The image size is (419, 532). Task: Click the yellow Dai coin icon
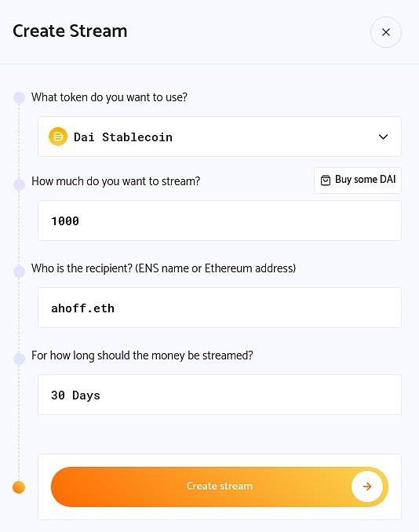tap(58, 137)
